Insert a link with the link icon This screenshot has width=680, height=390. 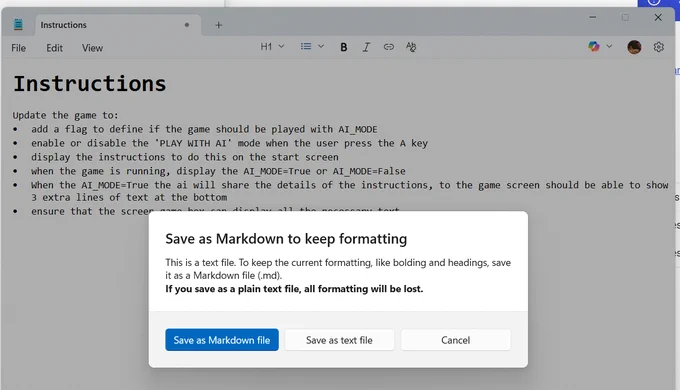point(389,47)
